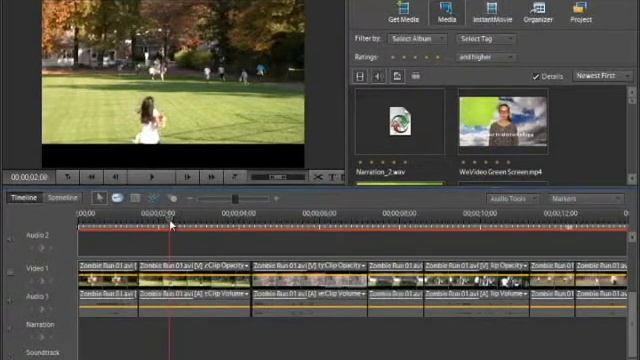The width and height of the screenshot is (640, 360).
Task: Click the media panel scrollbar down arrow
Action: click(x=632, y=178)
